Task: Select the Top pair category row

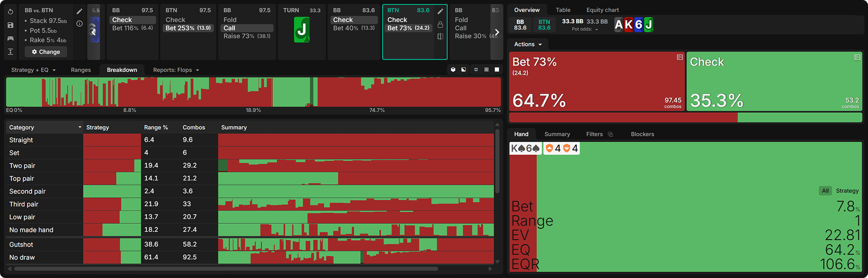Action: 22,178
